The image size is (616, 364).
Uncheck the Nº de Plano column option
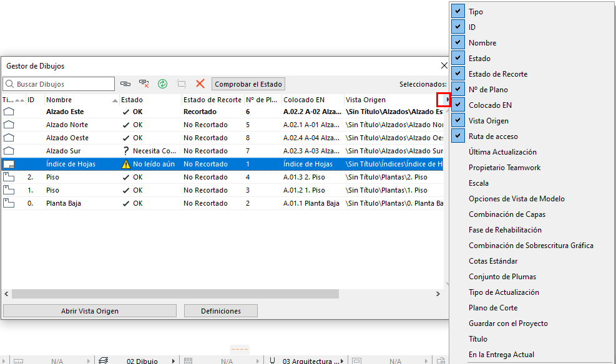pos(458,89)
